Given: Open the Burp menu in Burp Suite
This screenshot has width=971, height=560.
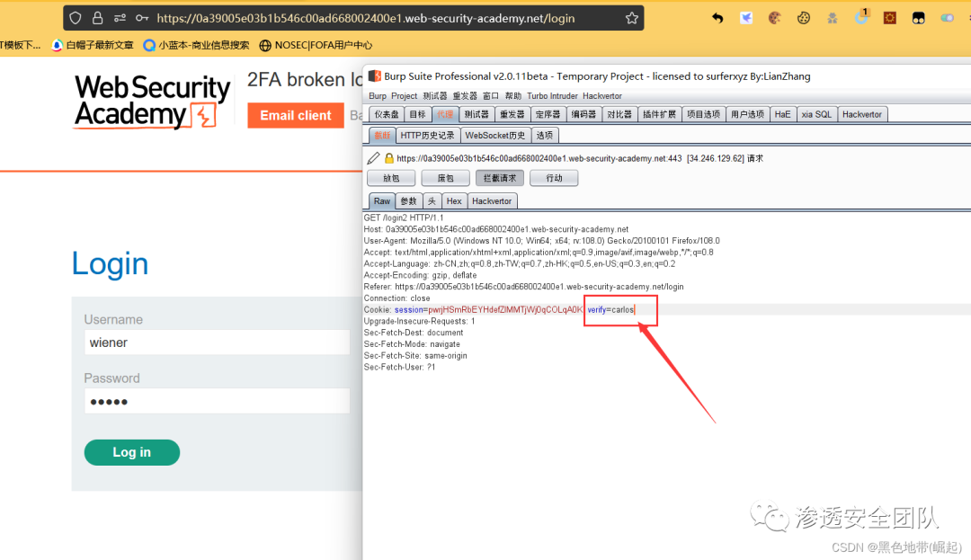Looking at the screenshot, I should coord(377,96).
